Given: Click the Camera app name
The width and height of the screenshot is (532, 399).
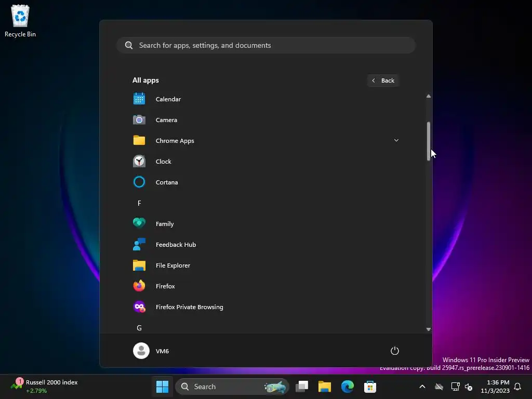Looking at the screenshot, I should (166, 120).
